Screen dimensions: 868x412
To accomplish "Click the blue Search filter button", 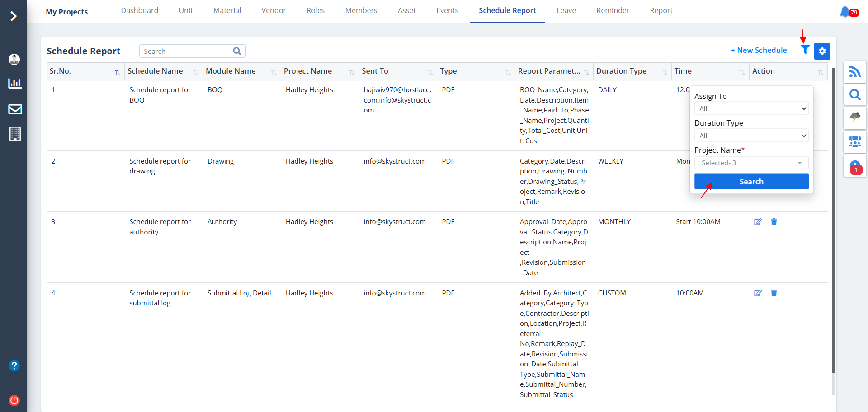I will (751, 182).
